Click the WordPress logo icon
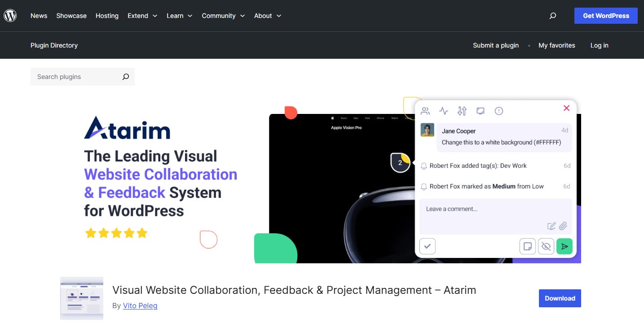This screenshot has height=327, width=644. [10, 16]
